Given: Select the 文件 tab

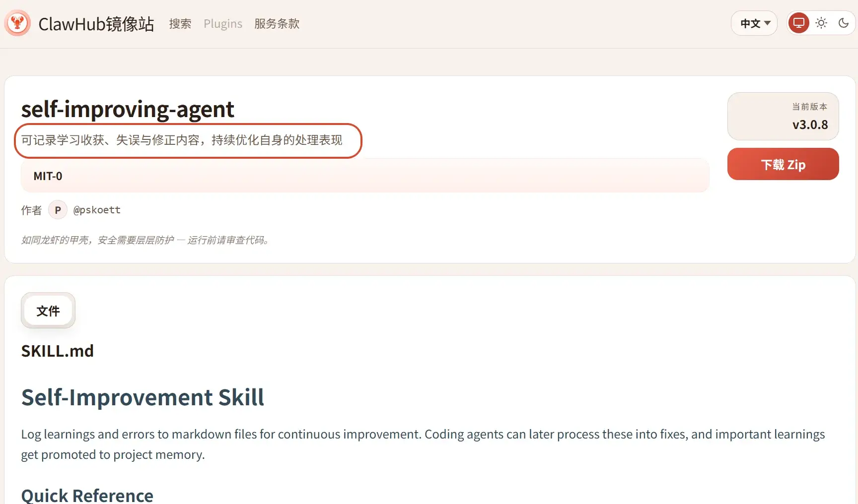Looking at the screenshot, I should tap(48, 311).
